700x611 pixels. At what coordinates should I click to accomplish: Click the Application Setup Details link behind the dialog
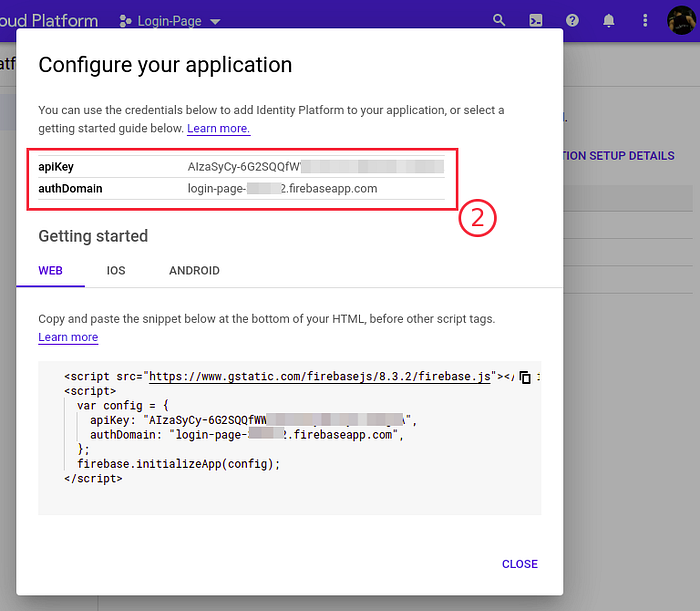tap(619, 156)
